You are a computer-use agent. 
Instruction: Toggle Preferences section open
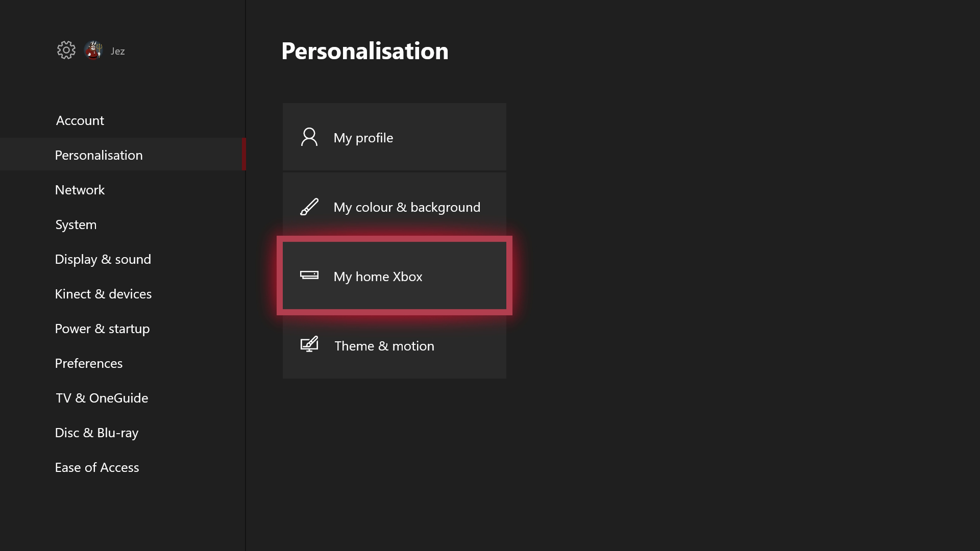[88, 363]
